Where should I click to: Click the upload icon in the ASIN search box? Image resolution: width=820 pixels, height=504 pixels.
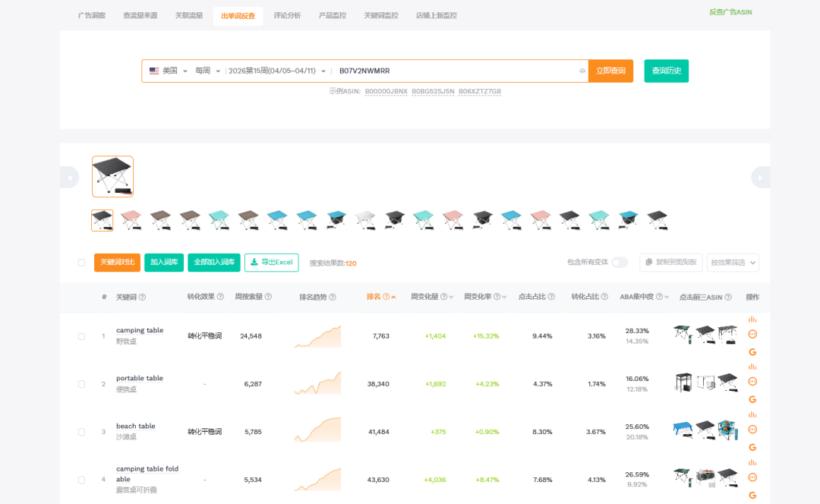[x=582, y=71]
